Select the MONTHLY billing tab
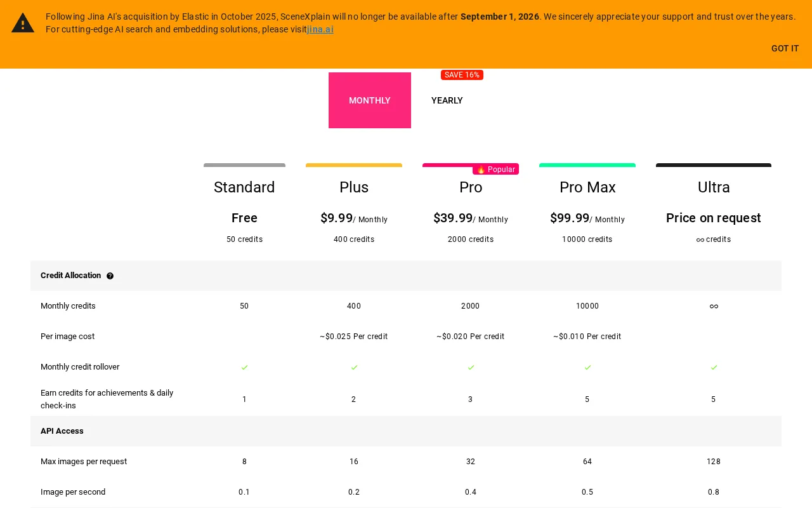 [x=370, y=100]
